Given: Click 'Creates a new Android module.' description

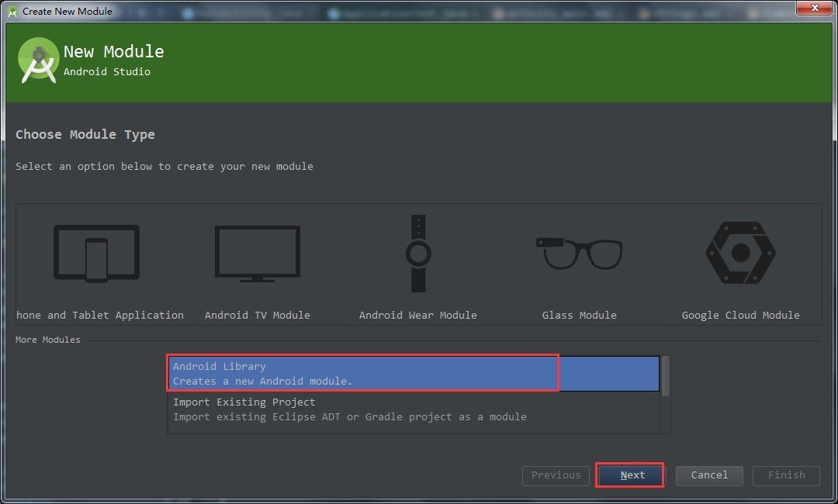Looking at the screenshot, I should click(262, 381).
